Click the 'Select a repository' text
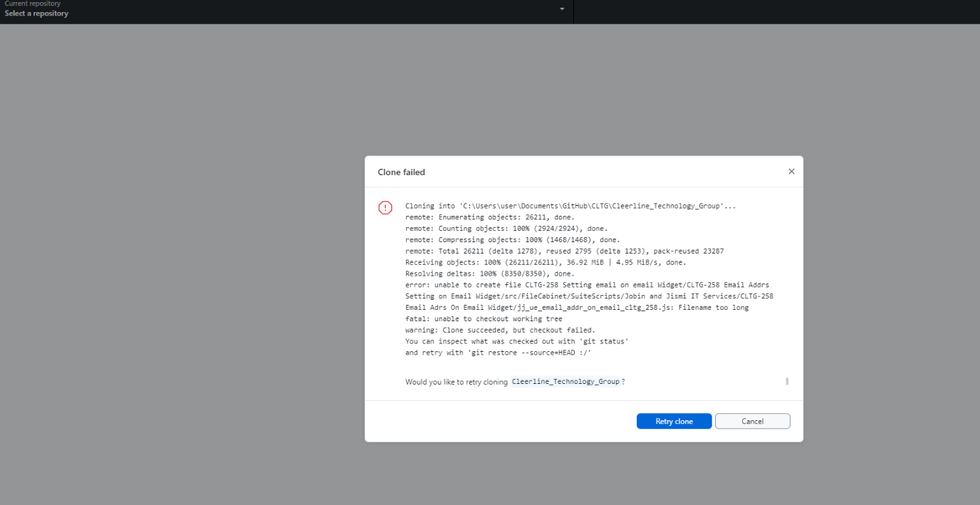 click(x=37, y=14)
